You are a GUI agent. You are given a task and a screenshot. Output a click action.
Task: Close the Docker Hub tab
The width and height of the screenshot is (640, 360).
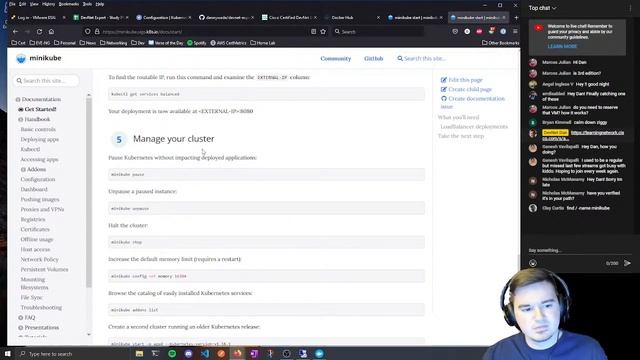378,18
